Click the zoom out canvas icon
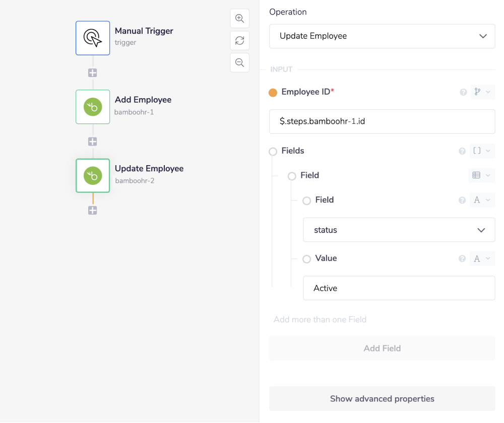This screenshot has height=423, width=504. point(240,62)
